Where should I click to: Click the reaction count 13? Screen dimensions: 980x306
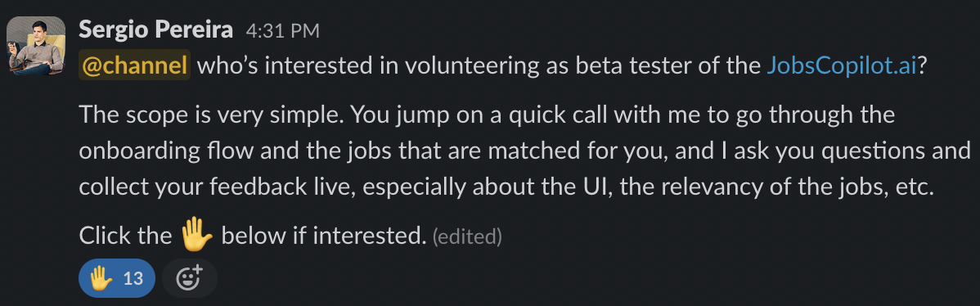(x=133, y=278)
